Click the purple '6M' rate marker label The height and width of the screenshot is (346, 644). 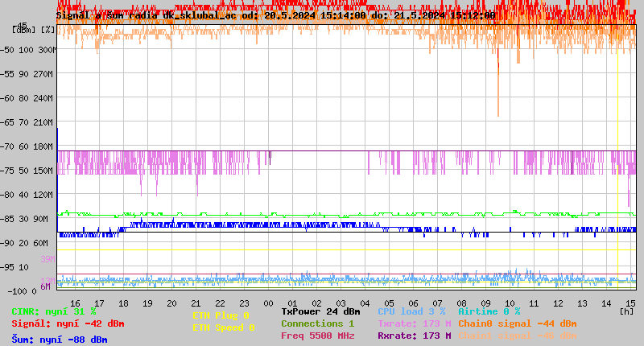coord(45,286)
